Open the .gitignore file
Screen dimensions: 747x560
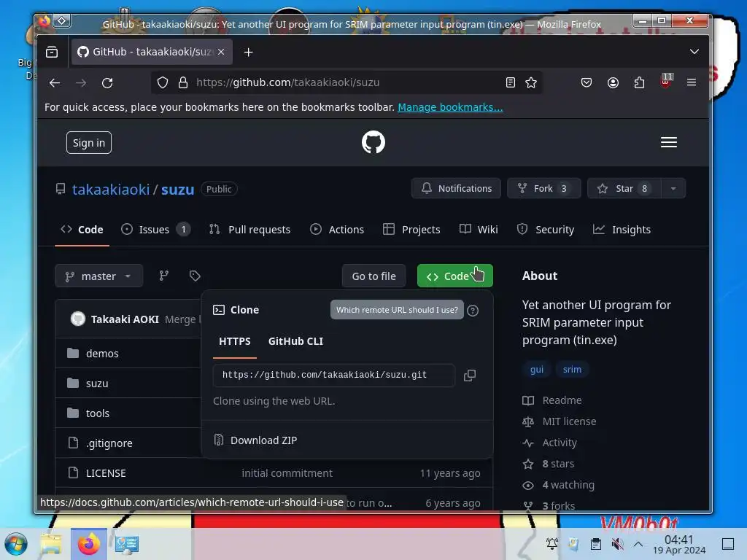click(x=109, y=443)
